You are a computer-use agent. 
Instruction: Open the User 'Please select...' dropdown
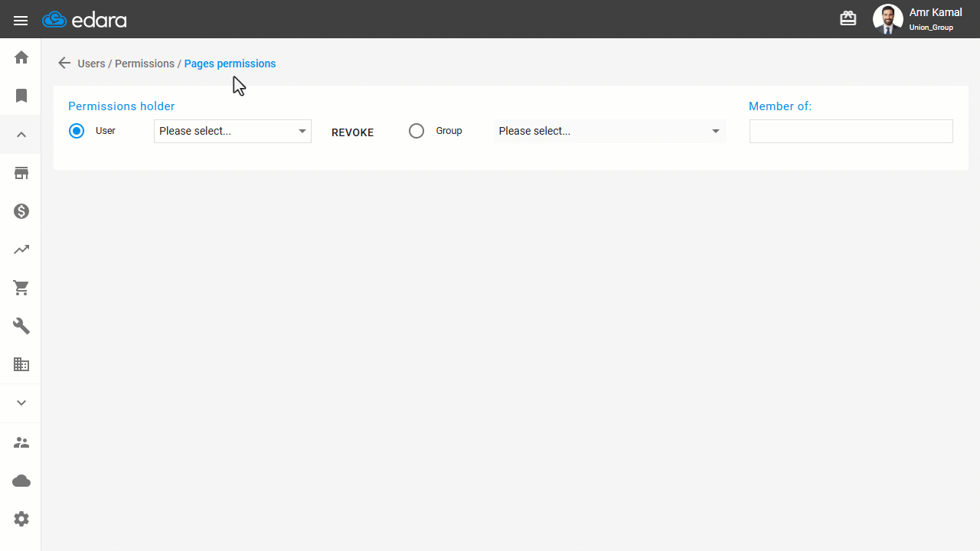point(233,131)
